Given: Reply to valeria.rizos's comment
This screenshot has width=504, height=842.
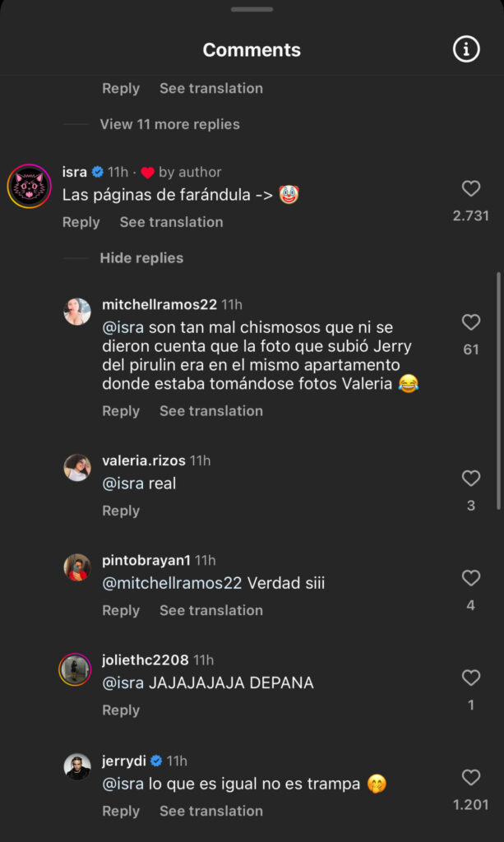Looking at the screenshot, I should coord(121,511).
